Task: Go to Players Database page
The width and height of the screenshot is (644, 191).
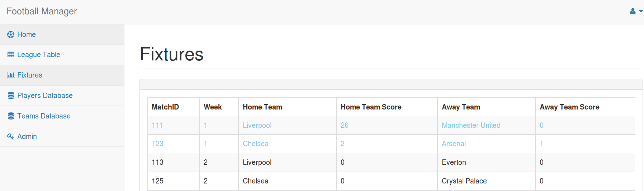Action: [x=62, y=95]
